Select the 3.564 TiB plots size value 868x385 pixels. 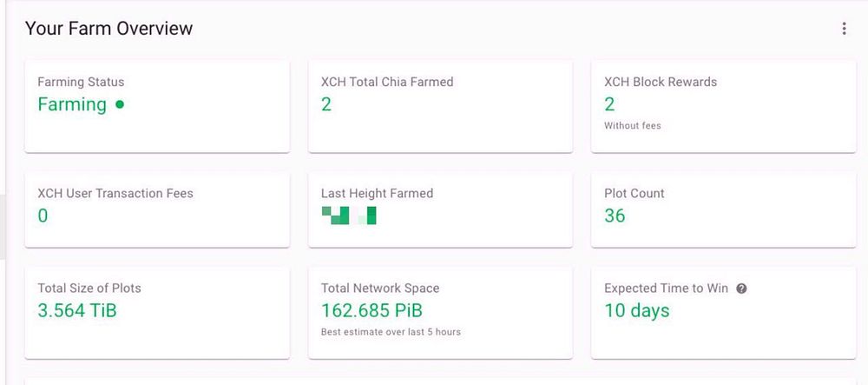point(77,310)
